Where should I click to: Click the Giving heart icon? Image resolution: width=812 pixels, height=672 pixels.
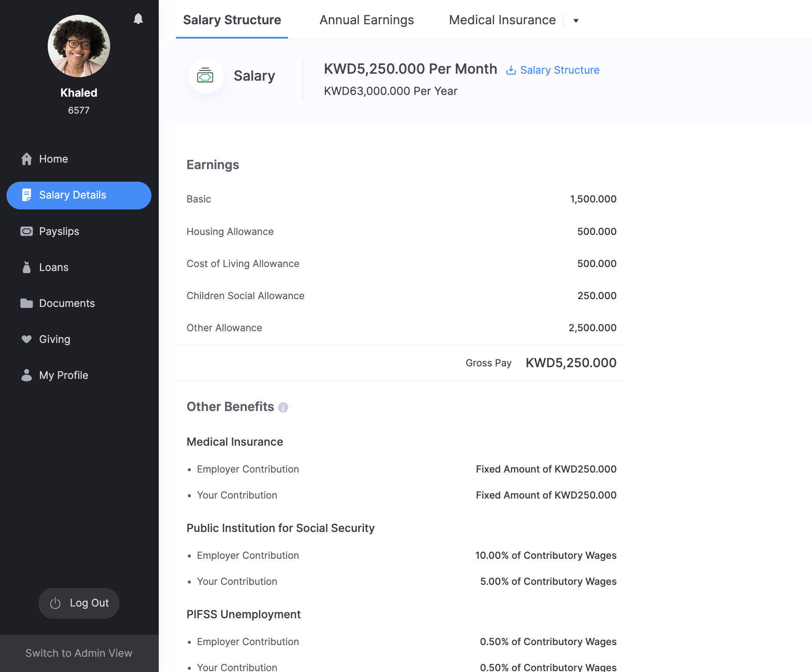pos(26,339)
